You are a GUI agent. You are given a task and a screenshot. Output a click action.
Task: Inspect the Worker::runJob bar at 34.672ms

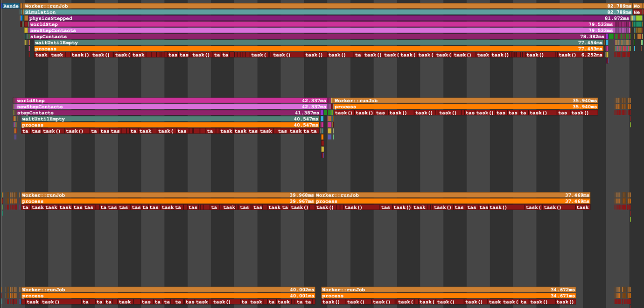click(448, 289)
